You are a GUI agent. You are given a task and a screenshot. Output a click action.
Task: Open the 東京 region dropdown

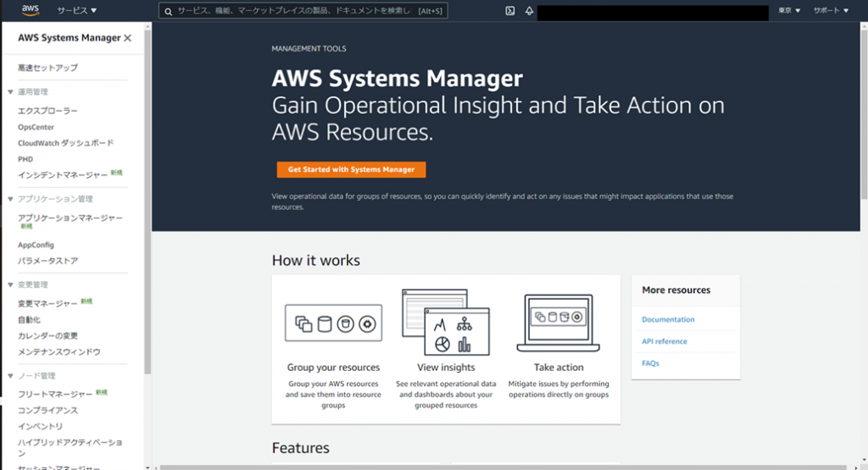[789, 10]
